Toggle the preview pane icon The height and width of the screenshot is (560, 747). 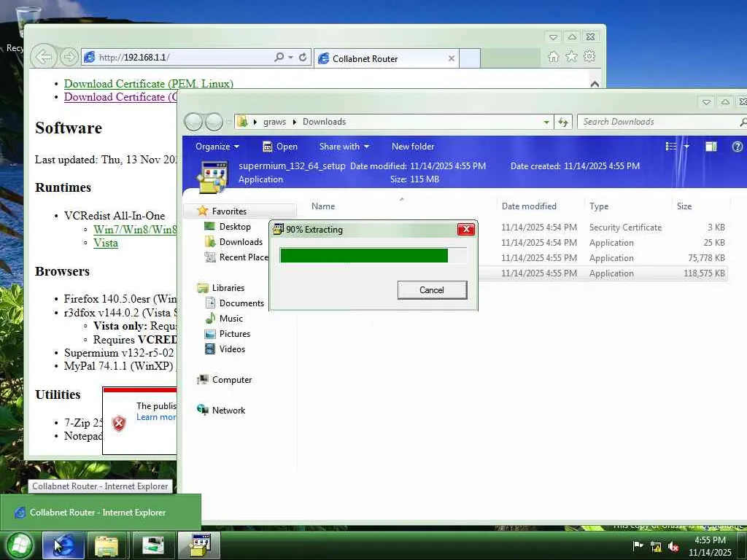pos(711,147)
